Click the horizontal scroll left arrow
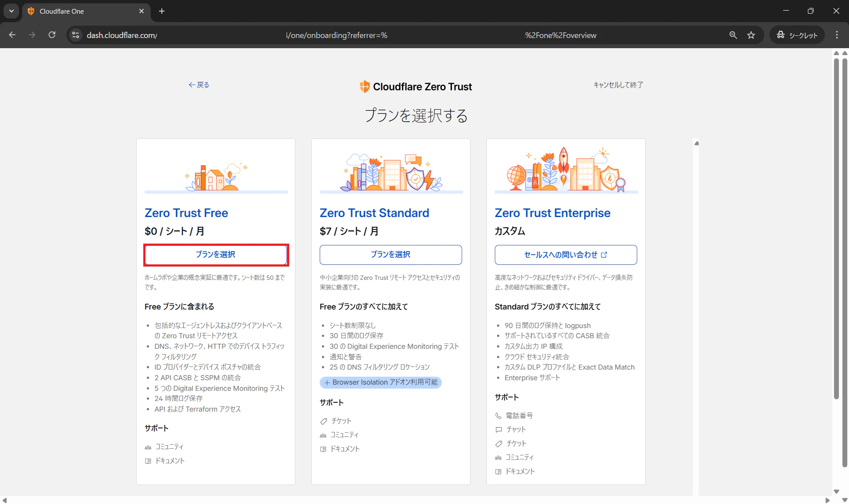This screenshot has width=849, height=504. pos(4,500)
